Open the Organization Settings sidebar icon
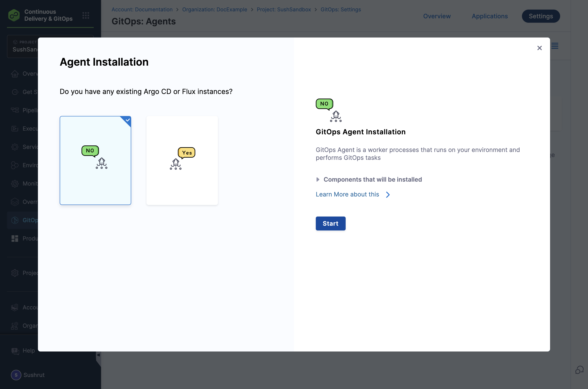This screenshot has height=389, width=588. pyautogui.click(x=15, y=326)
